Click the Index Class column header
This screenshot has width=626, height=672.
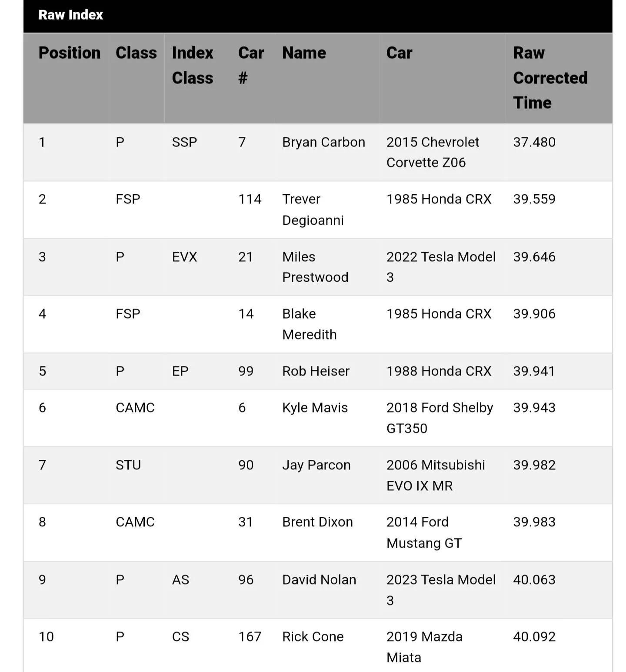coord(193,65)
